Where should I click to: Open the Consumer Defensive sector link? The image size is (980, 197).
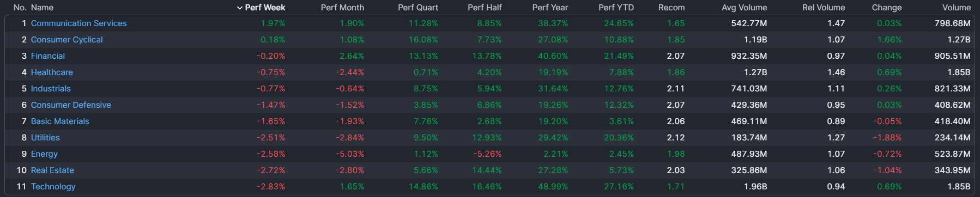click(71, 105)
